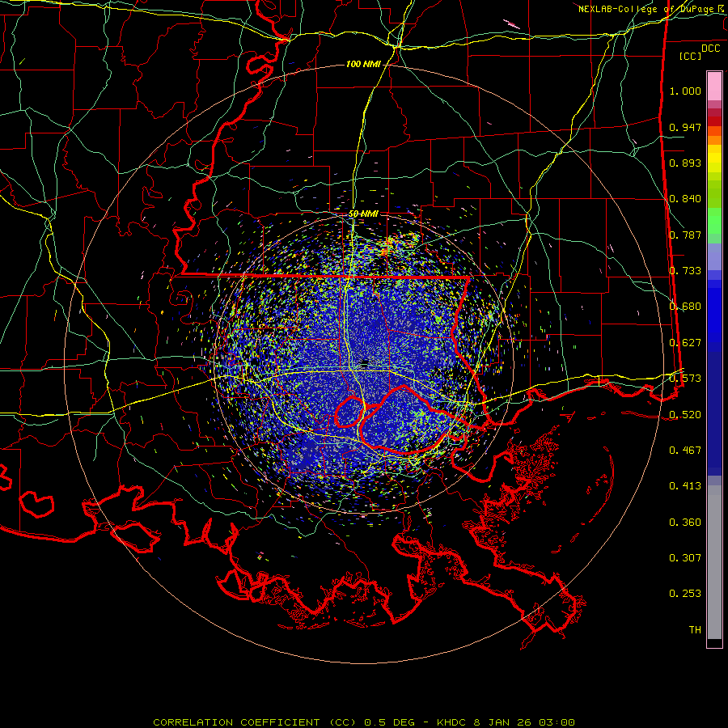Click the TH threshold label
This screenshot has height=728, width=728.
pos(695,630)
